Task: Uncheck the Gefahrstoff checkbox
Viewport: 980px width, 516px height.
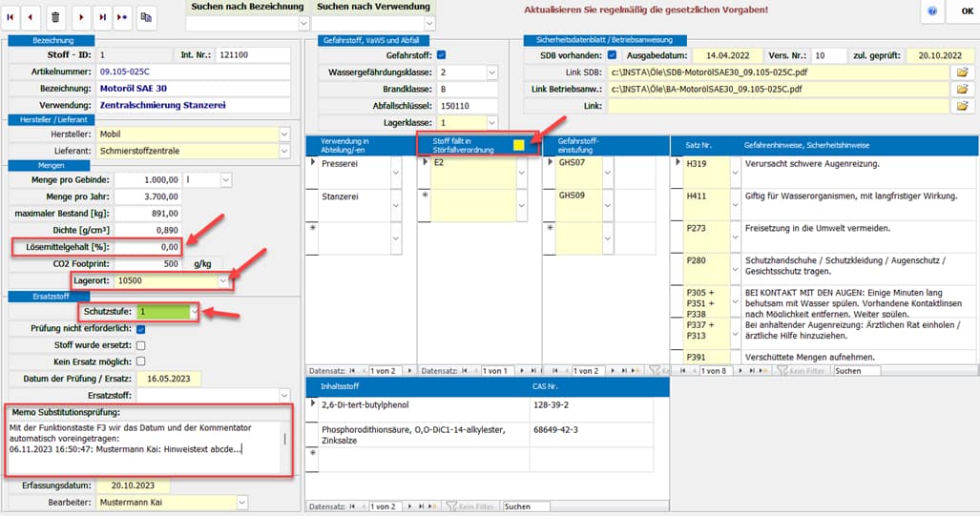Action: click(441, 55)
